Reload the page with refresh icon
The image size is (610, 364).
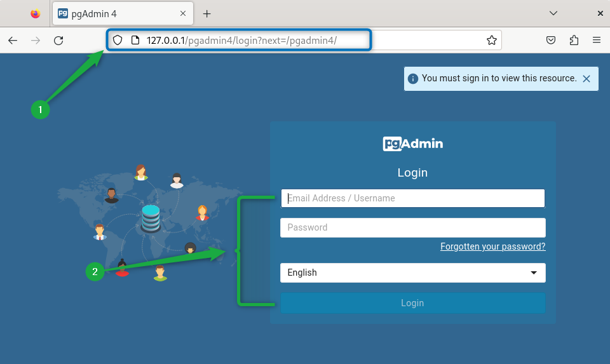pos(58,41)
